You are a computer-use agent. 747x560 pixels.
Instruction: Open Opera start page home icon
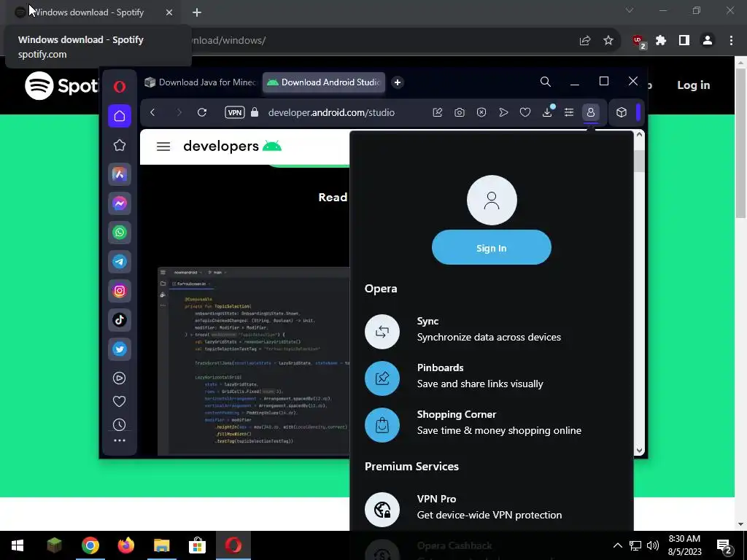[120, 116]
